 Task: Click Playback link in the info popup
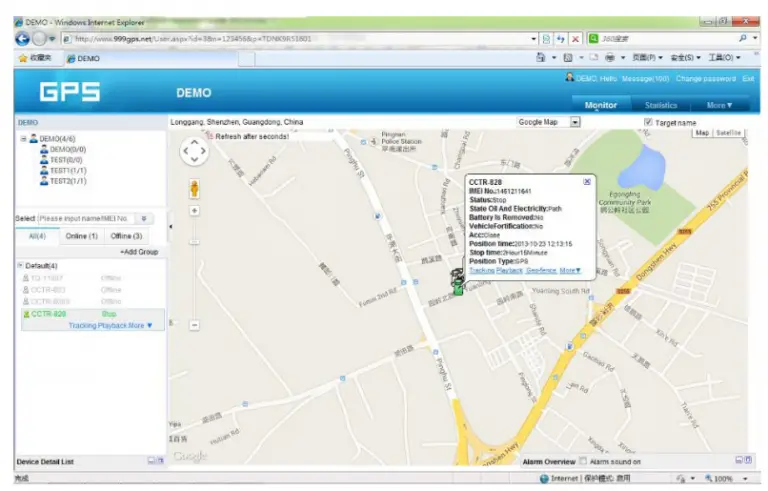click(509, 270)
